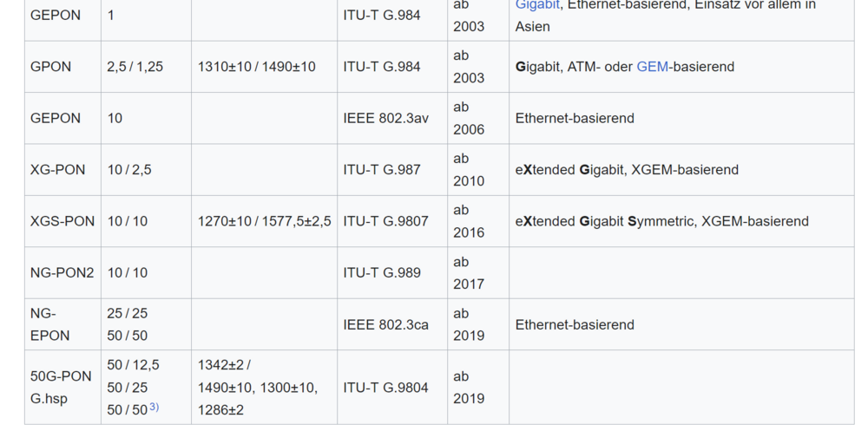Screen dimensions: 868x431
Task: Select the ITU-T G.989 cell
Action: click(x=392, y=273)
